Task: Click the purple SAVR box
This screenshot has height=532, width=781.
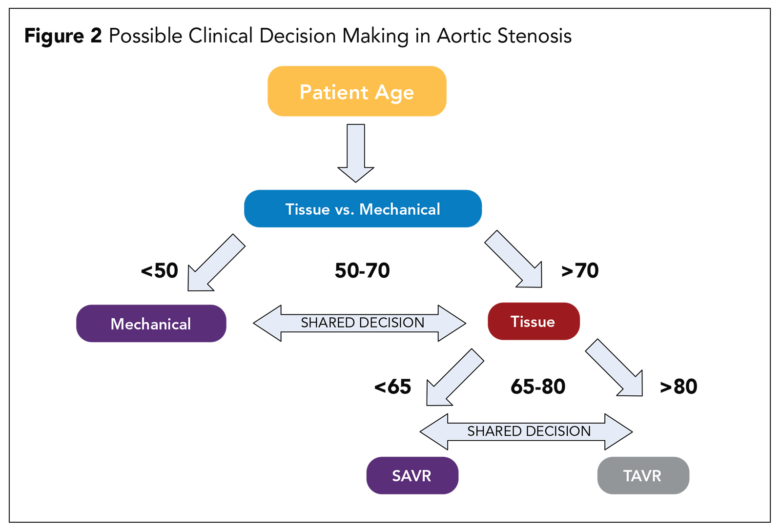Action: 412,475
